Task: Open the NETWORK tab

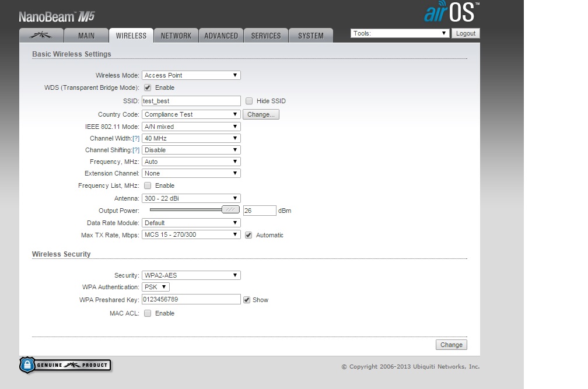Action: (176, 36)
